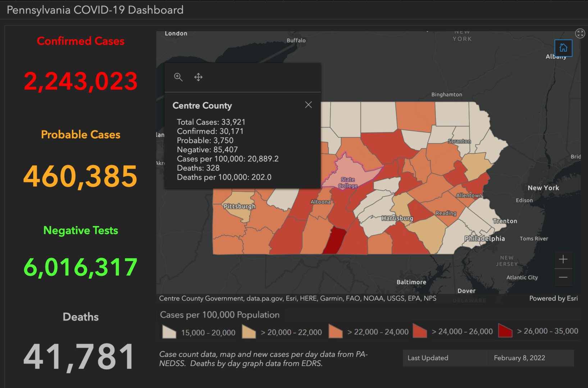Click Cases per 100,000: 20,889.2 line
588x388 pixels.
(228, 159)
